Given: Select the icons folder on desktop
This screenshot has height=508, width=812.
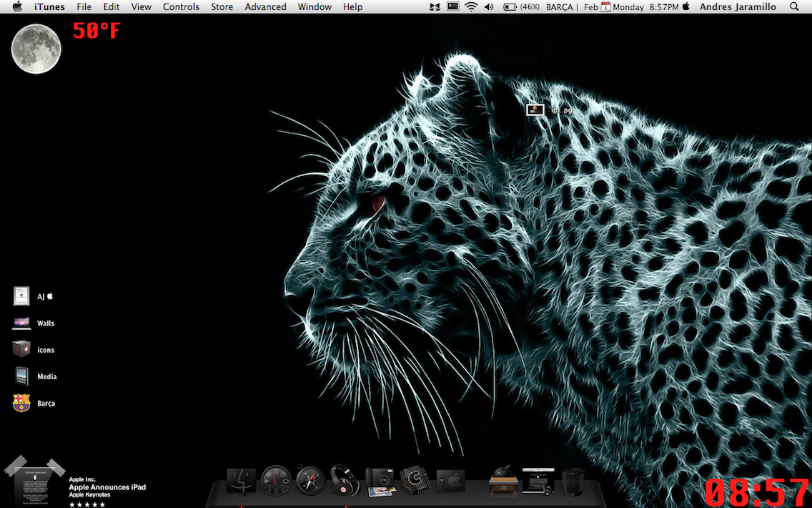Looking at the screenshot, I should [x=21, y=349].
